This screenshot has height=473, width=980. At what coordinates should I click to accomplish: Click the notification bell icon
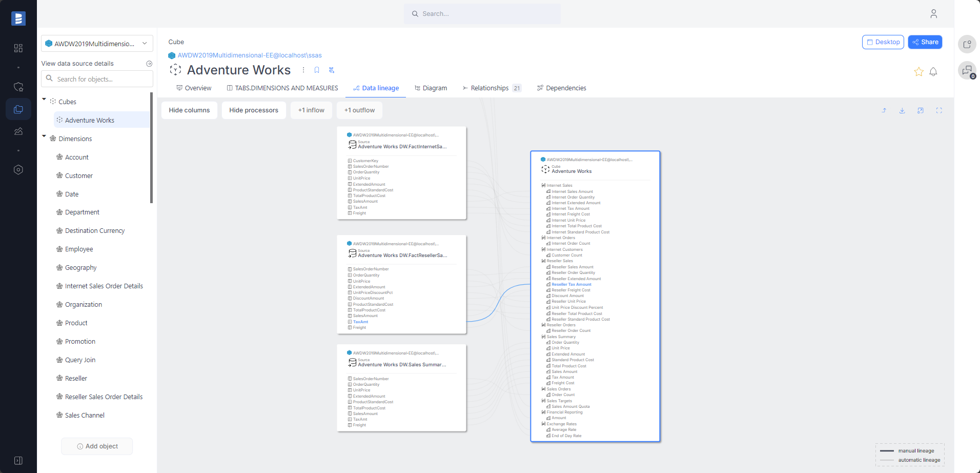933,72
